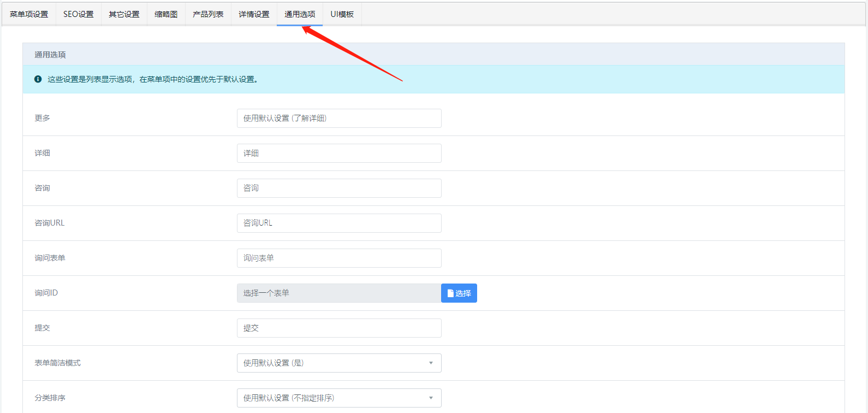Focus the 提交 text field
Screen dimensions: 868x413
pos(338,328)
